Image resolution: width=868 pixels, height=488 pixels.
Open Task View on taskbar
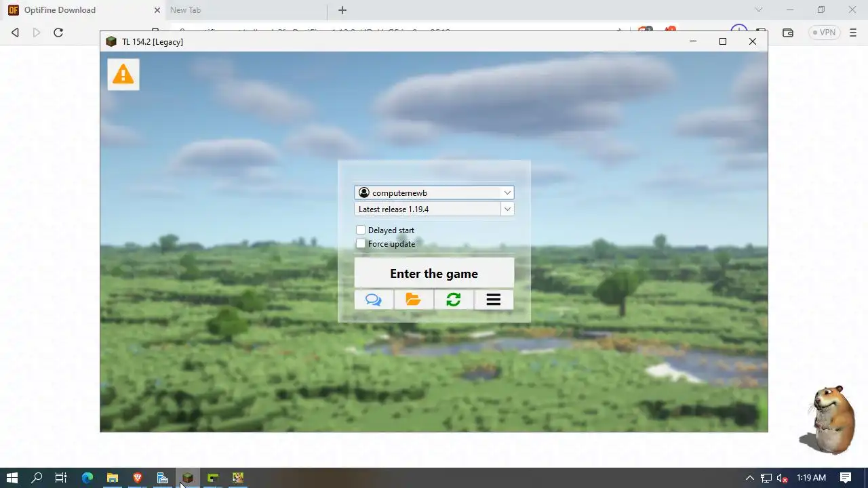click(x=61, y=478)
